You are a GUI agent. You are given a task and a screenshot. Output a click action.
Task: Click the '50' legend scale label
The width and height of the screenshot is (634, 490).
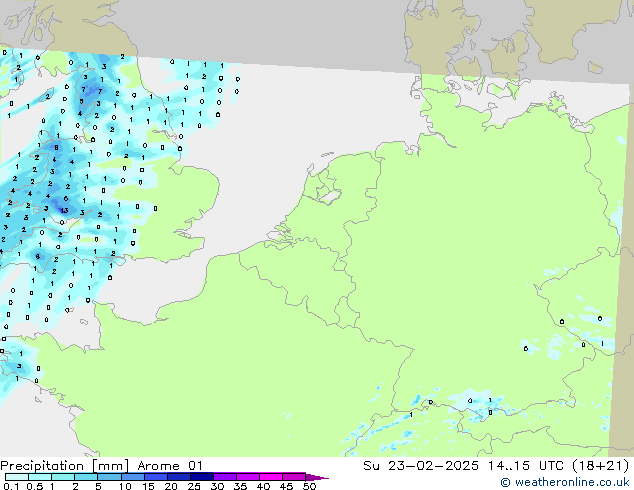click(309, 486)
